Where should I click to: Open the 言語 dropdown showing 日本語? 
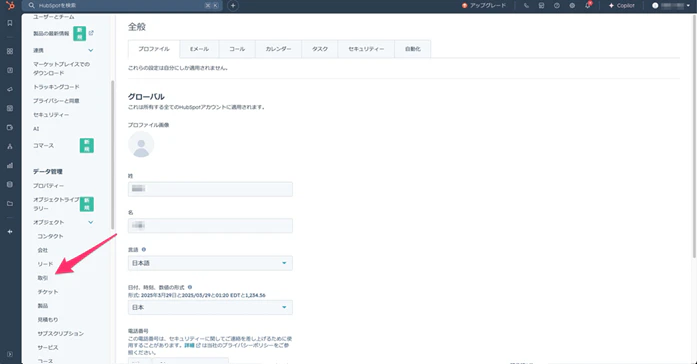pyautogui.click(x=210, y=263)
